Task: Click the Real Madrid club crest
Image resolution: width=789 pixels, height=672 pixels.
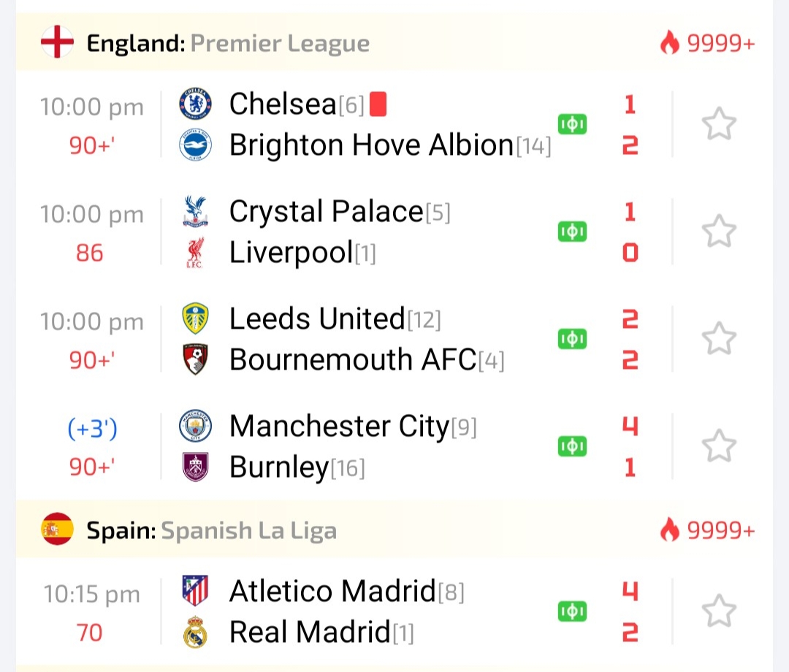Action: click(195, 633)
